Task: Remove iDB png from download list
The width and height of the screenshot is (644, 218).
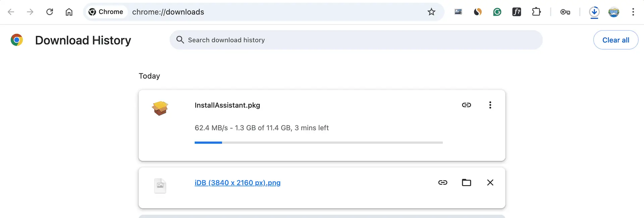Action: [x=490, y=183]
